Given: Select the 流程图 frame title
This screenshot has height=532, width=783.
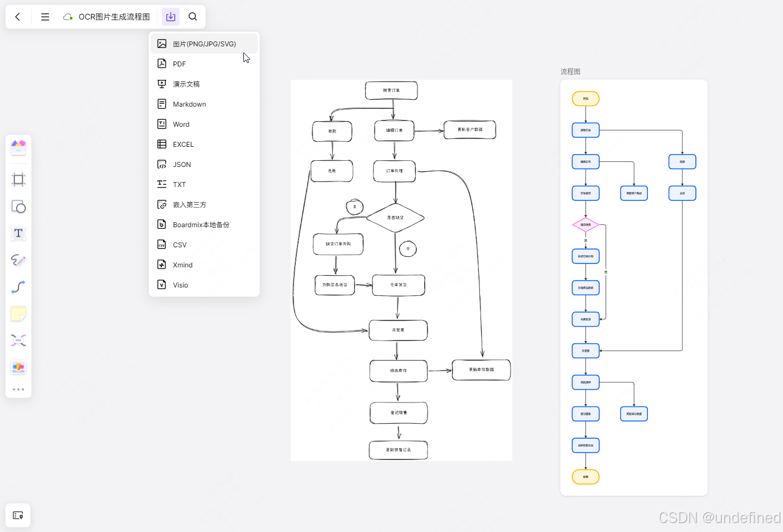Looking at the screenshot, I should point(570,71).
